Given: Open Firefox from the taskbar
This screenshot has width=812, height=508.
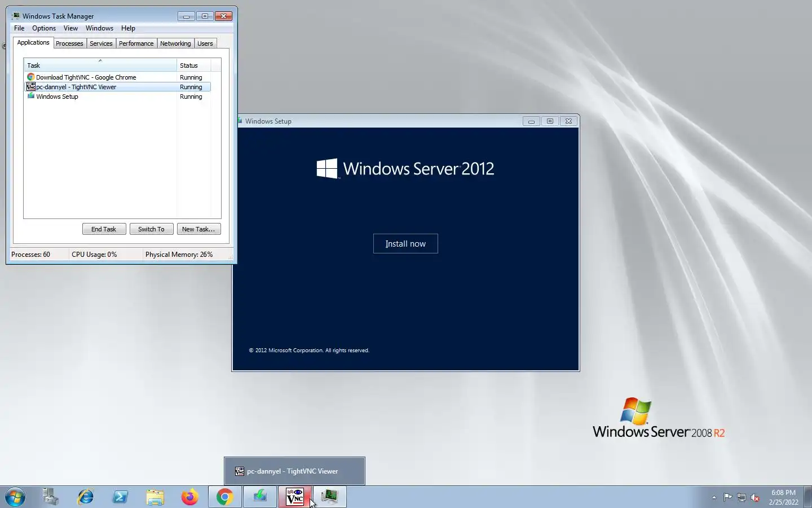Looking at the screenshot, I should [190, 497].
